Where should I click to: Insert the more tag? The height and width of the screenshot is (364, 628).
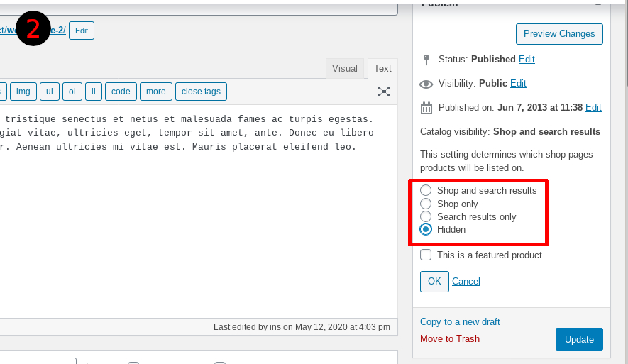click(x=156, y=92)
